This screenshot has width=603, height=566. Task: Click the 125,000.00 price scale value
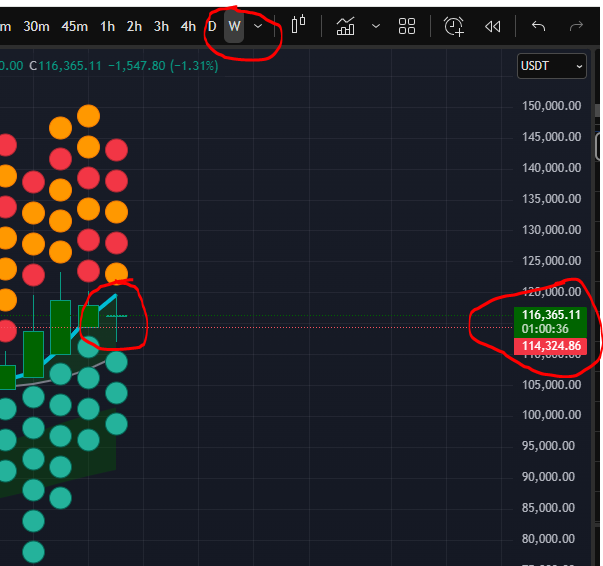(551, 261)
